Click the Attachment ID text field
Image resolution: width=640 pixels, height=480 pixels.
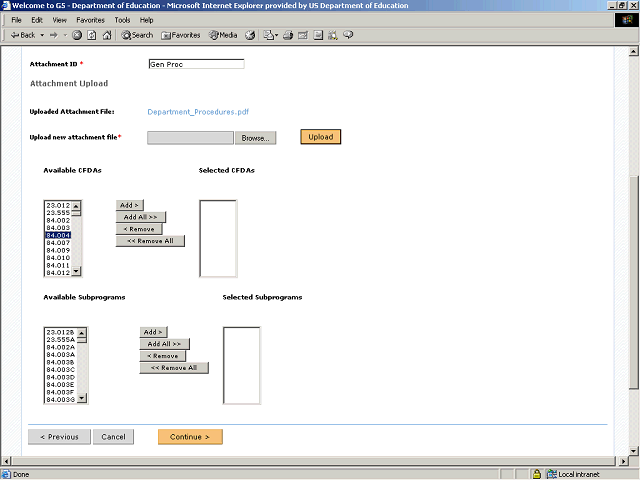pyautogui.click(x=195, y=64)
